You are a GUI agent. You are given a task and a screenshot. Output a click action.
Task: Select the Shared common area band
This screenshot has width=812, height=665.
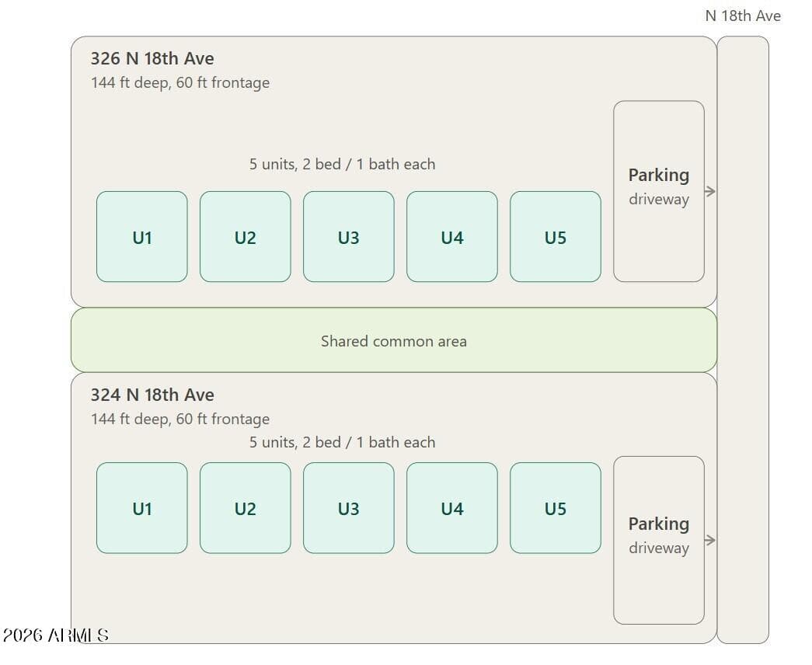(x=394, y=340)
